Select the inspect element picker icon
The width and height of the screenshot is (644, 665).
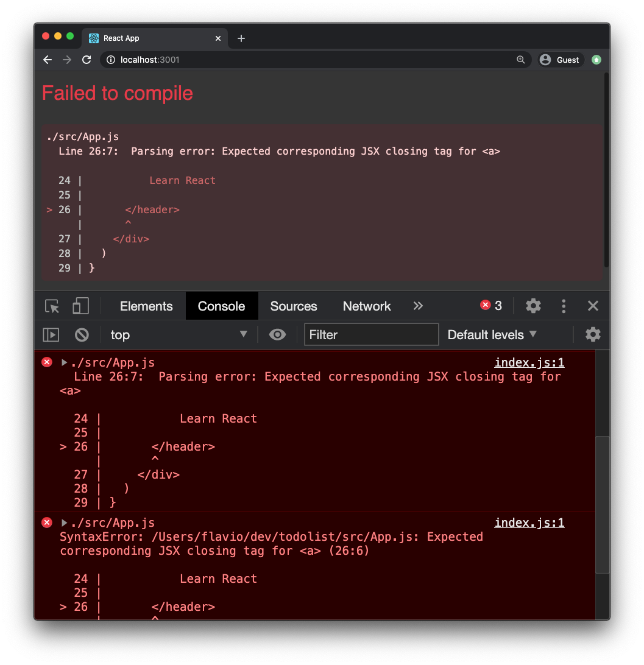52,306
